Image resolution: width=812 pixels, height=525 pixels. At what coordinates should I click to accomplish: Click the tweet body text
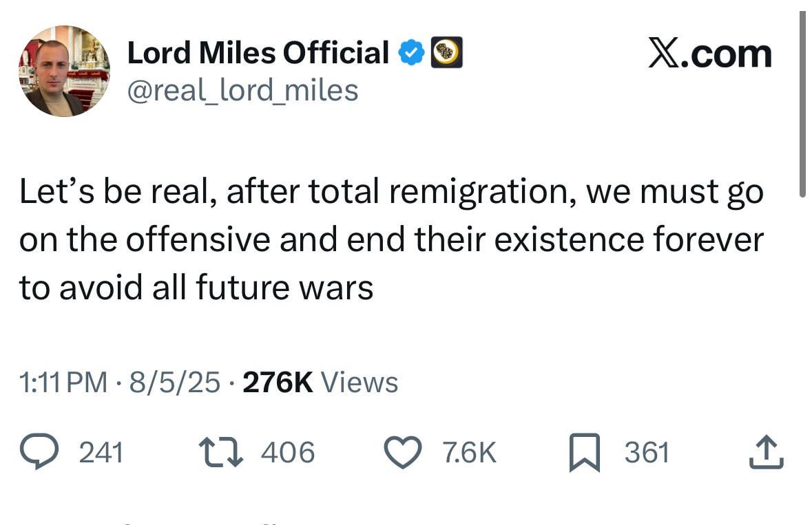(x=391, y=239)
